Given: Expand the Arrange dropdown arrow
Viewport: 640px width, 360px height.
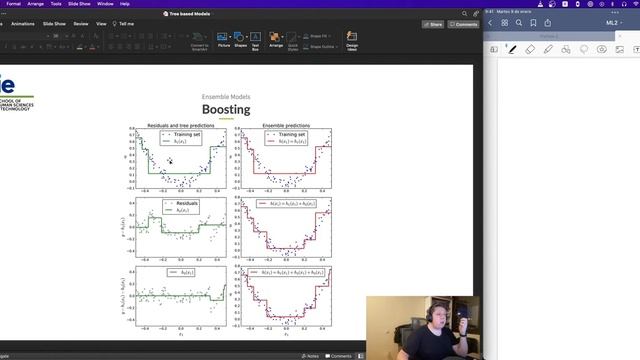Looking at the screenshot, I should point(282,37).
